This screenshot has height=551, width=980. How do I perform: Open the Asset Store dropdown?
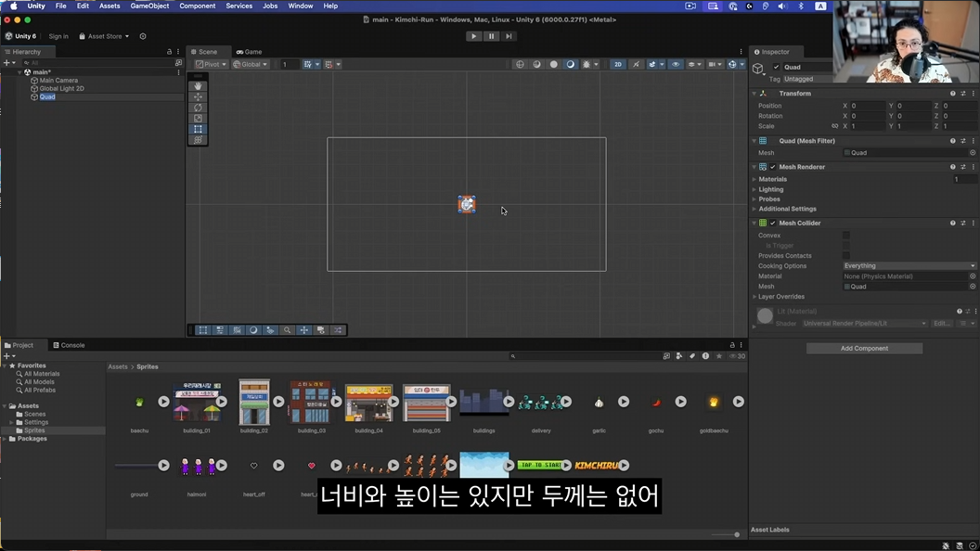click(104, 36)
